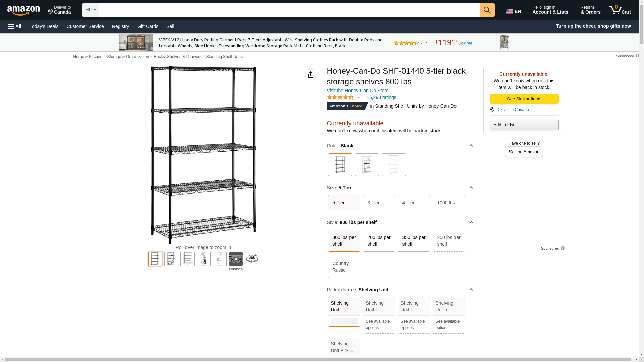644x362 pixels.
Task: Click the language flag EN selector
Action: click(x=514, y=11)
